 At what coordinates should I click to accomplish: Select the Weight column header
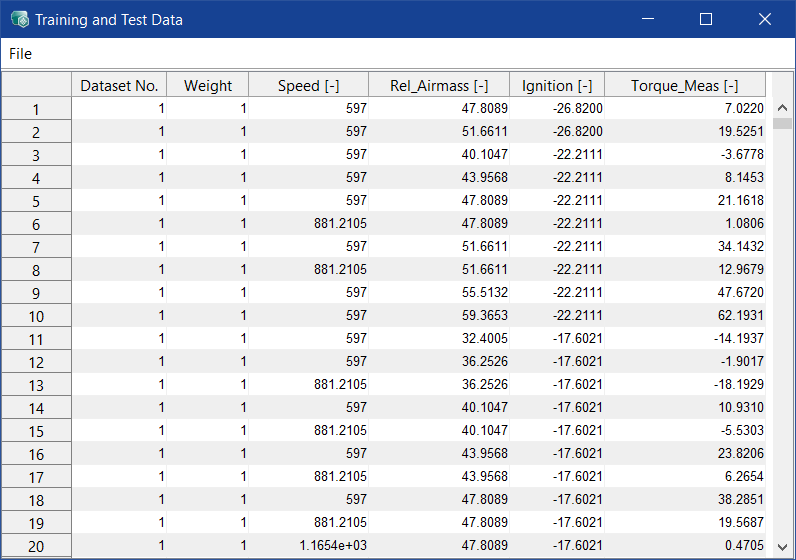[x=208, y=86]
